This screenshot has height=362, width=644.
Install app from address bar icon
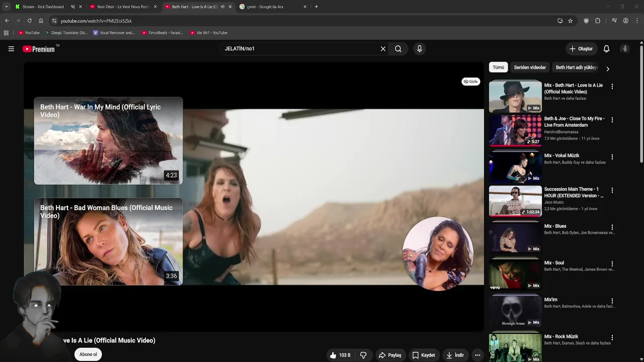pos(560,21)
